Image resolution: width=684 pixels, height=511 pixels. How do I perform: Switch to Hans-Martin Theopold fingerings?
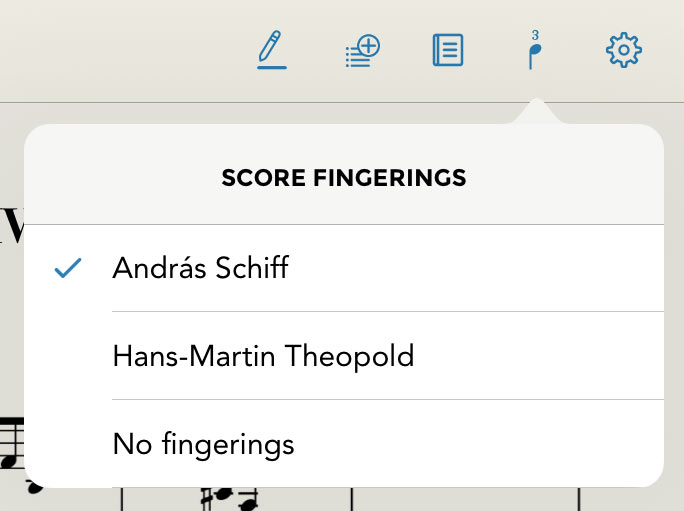263,356
